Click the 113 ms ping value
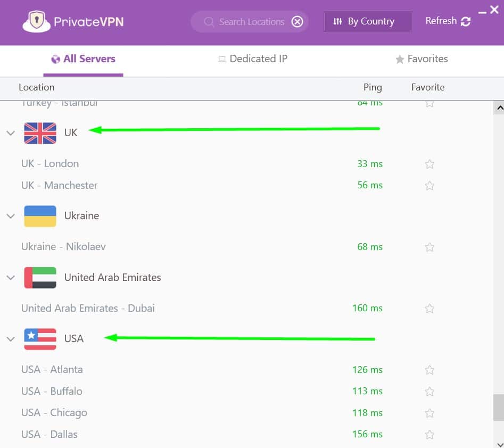The width and height of the screenshot is (504, 448). (x=367, y=391)
